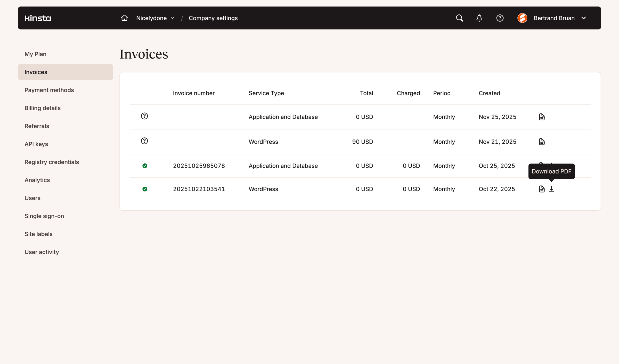The width and height of the screenshot is (619, 364).
Task: Select Invoices in sidebar
Action: (66, 72)
